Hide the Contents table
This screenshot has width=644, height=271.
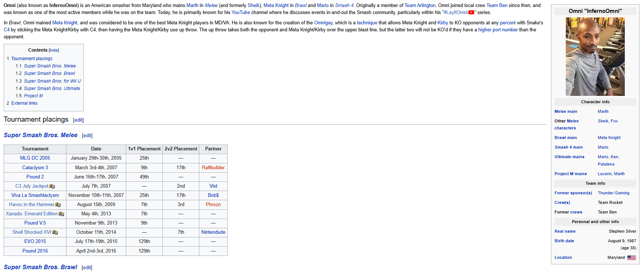coord(54,51)
